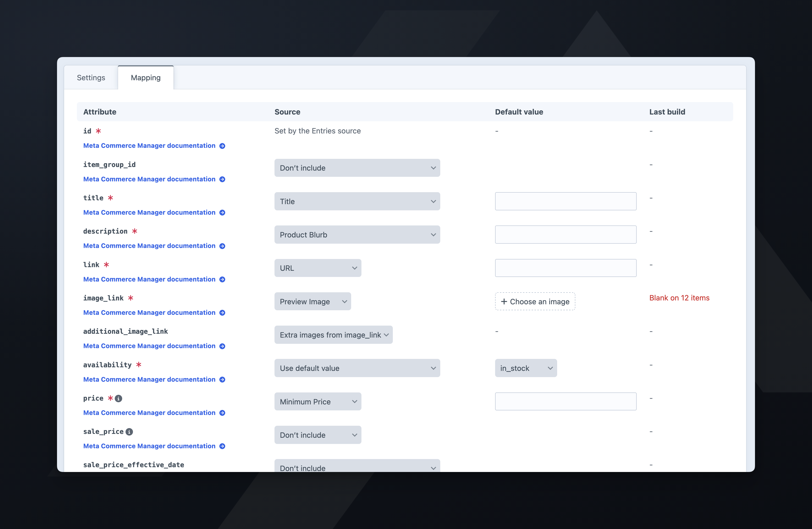Image resolution: width=812 pixels, height=529 pixels.
Task: Focus the price default value field
Action: [566, 402]
